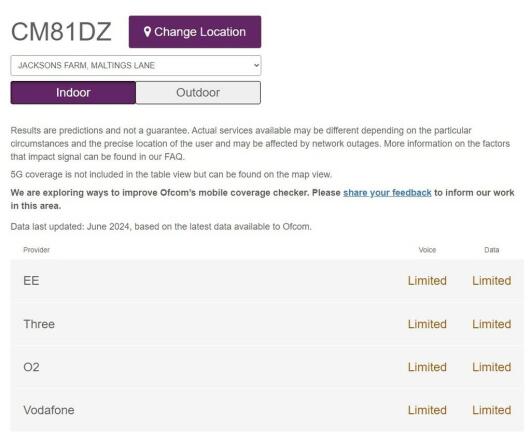Click the Data last updated June 2024 text
Screen dimensions: 531x437
[x=161, y=227]
